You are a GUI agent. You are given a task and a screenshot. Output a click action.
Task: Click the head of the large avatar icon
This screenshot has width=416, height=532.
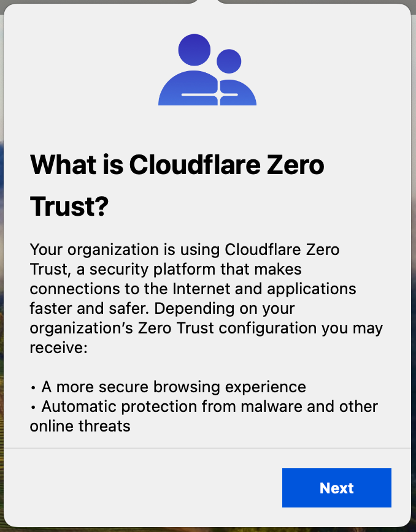tap(193, 49)
